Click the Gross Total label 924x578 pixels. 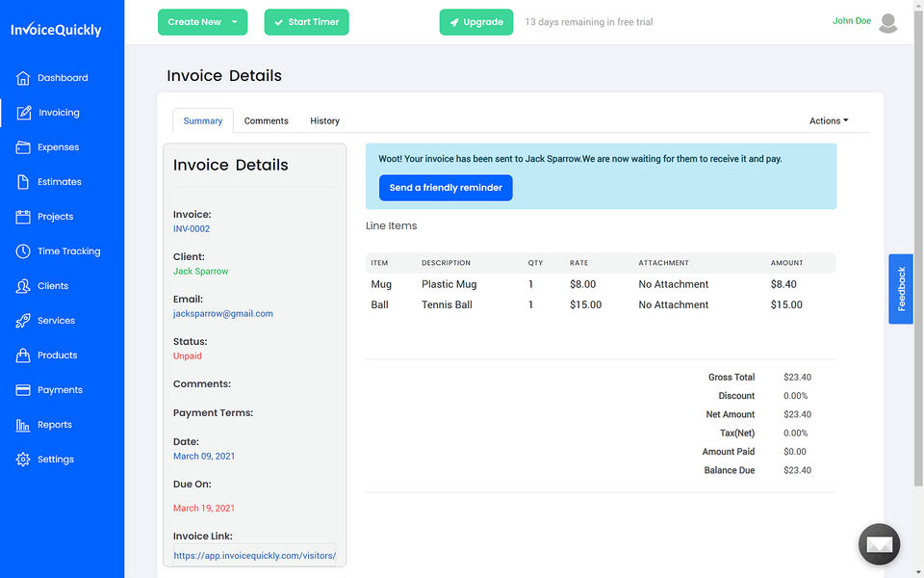point(731,377)
